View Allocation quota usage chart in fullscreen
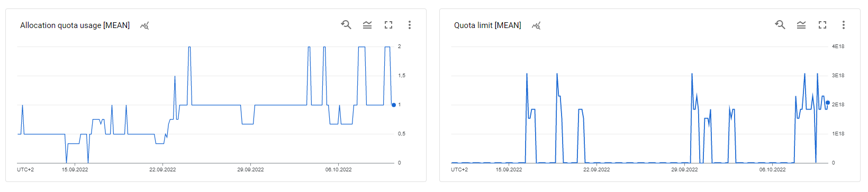Screen dimensions: 868x192 388,25
